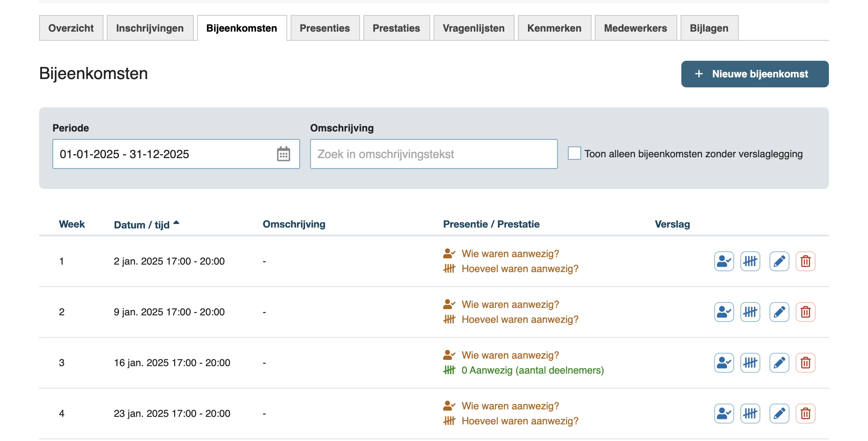
Task: Open attendance registration icon for 16 jan. meeting
Action: (724, 363)
